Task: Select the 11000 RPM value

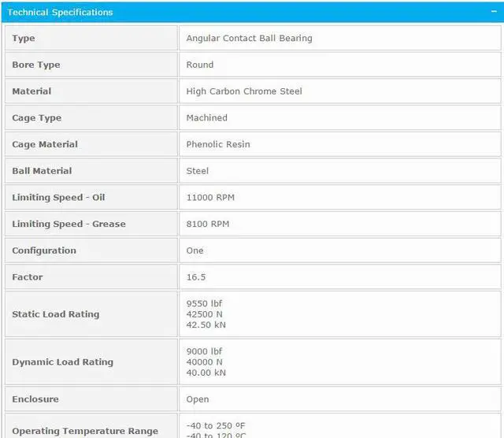Action: click(x=210, y=198)
